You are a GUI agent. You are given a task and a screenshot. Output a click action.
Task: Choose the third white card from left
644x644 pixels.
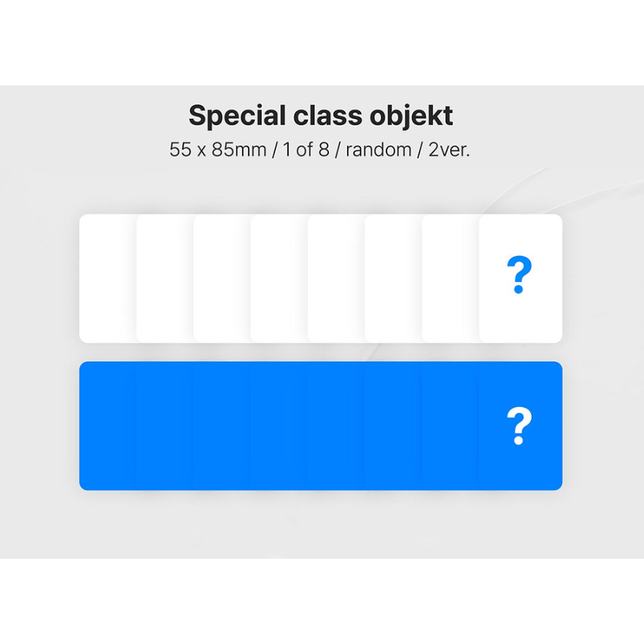click(222, 279)
